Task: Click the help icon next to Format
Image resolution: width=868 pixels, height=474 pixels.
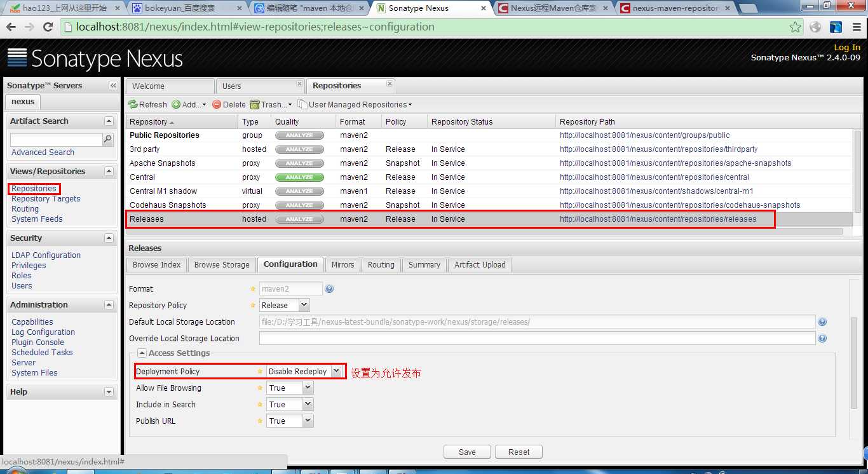Action: tap(329, 288)
